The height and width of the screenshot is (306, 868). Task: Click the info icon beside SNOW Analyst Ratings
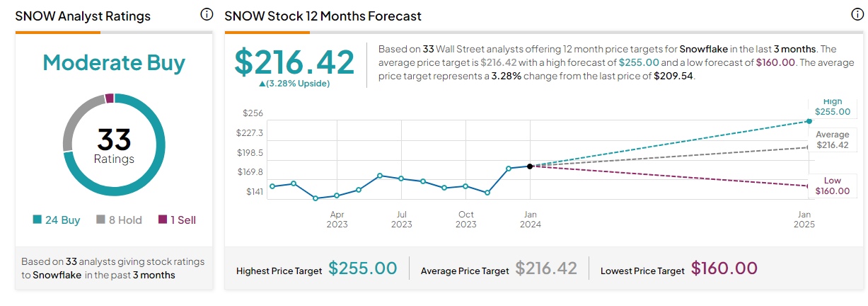[207, 15]
